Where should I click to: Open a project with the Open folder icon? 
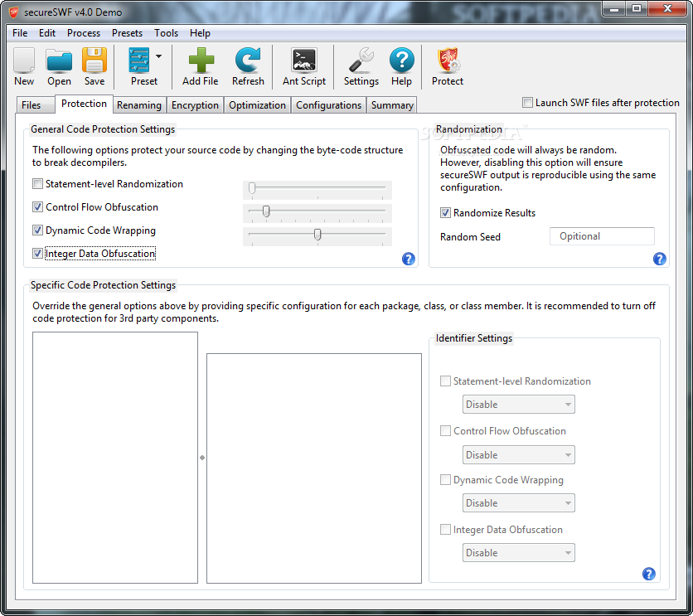[59, 61]
